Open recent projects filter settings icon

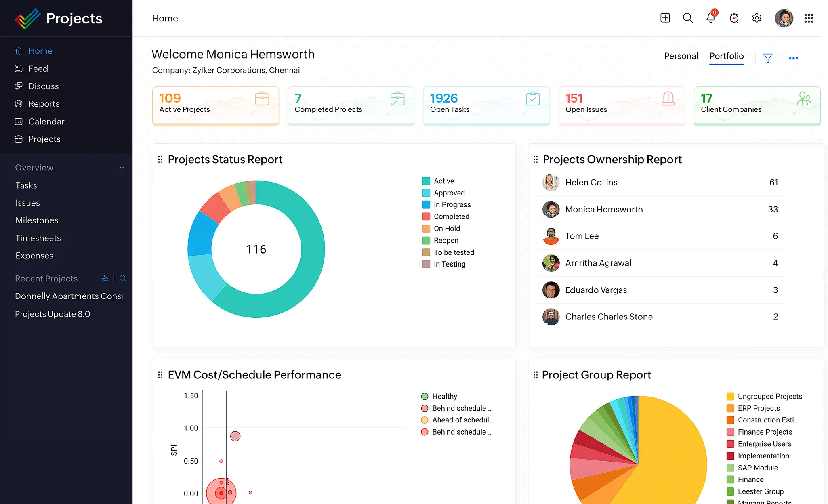click(x=105, y=279)
